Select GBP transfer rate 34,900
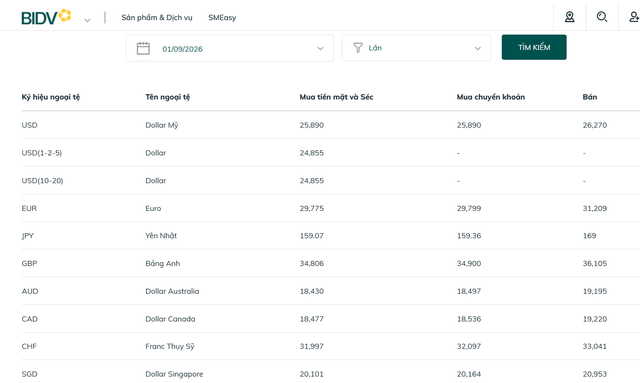This screenshot has width=640, height=383. [x=469, y=263]
